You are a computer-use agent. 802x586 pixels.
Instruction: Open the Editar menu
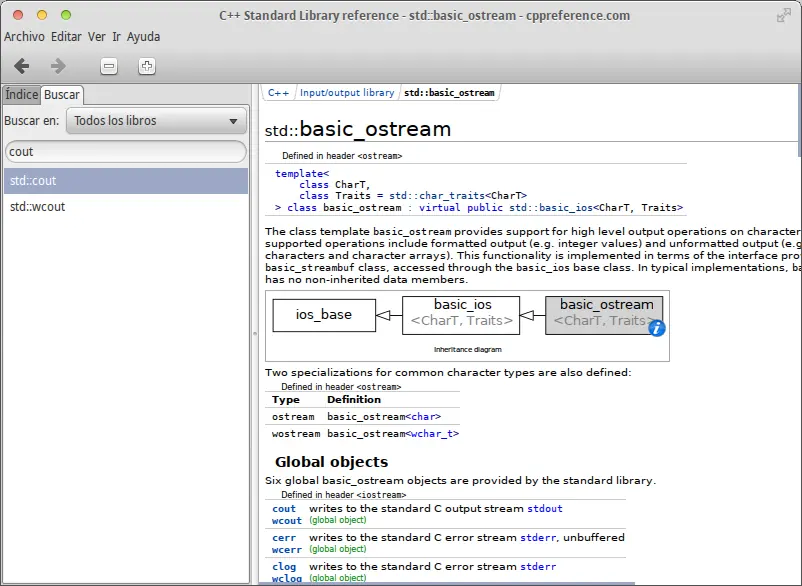(66, 37)
